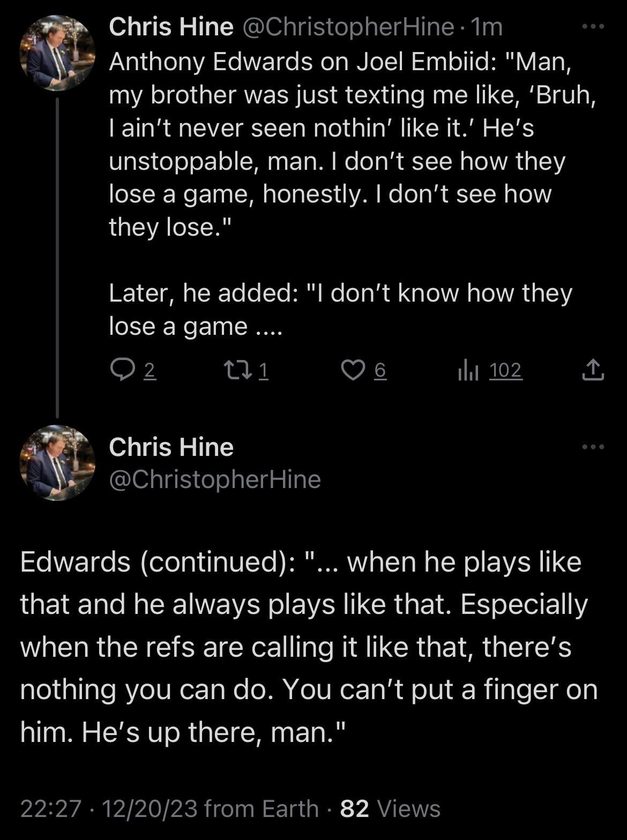This screenshot has height=840, width=627.
Task: Click the Chris Hine name on top tweet
Action: coord(171,27)
